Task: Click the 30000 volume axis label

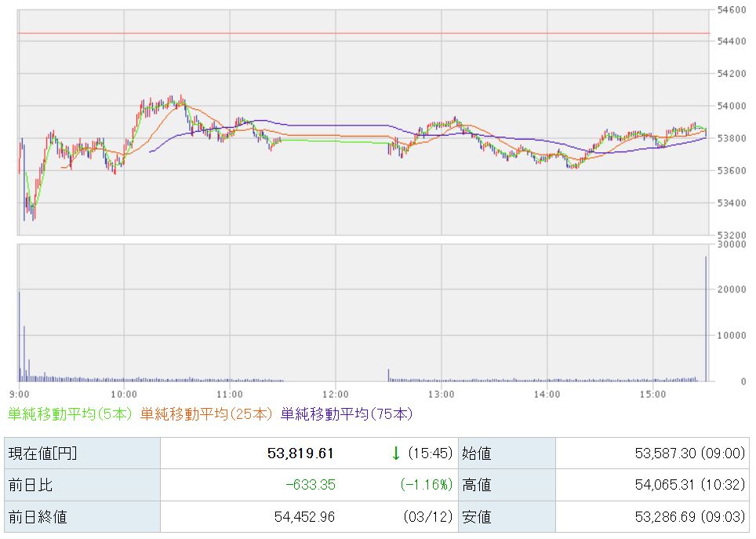Action: pos(731,244)
